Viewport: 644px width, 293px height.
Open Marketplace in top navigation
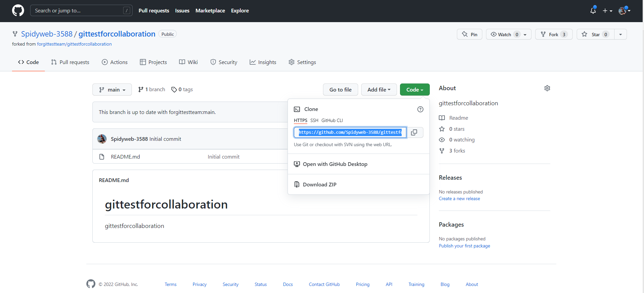(x=210, y=11)
